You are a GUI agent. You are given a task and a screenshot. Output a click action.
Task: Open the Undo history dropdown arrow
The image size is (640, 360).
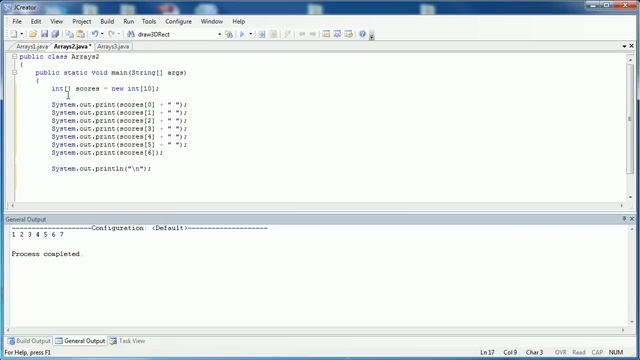coord(102,34)
